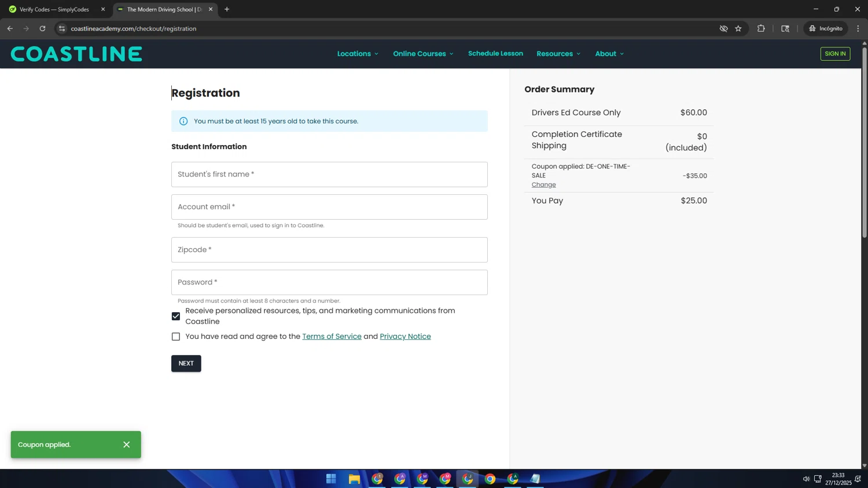Click the Coastline logo

pyautogui.click(x=76, y=54)
